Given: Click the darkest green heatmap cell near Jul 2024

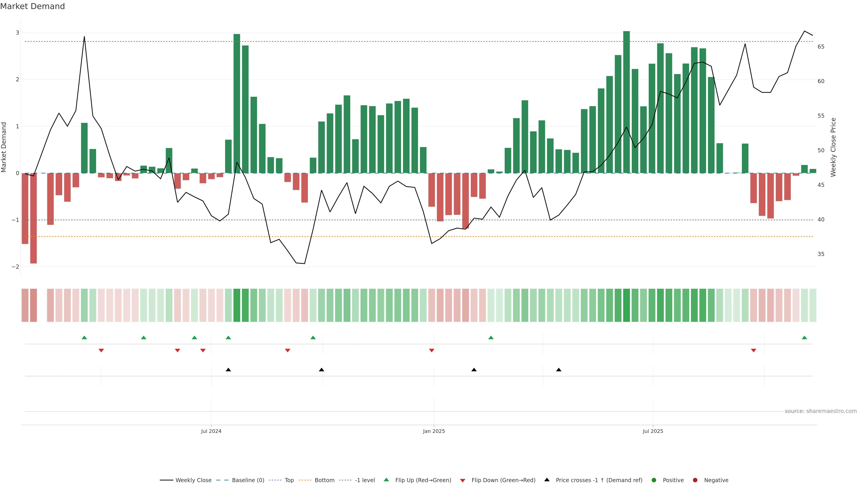Looking at the screenshot, I should coord(236,305).
